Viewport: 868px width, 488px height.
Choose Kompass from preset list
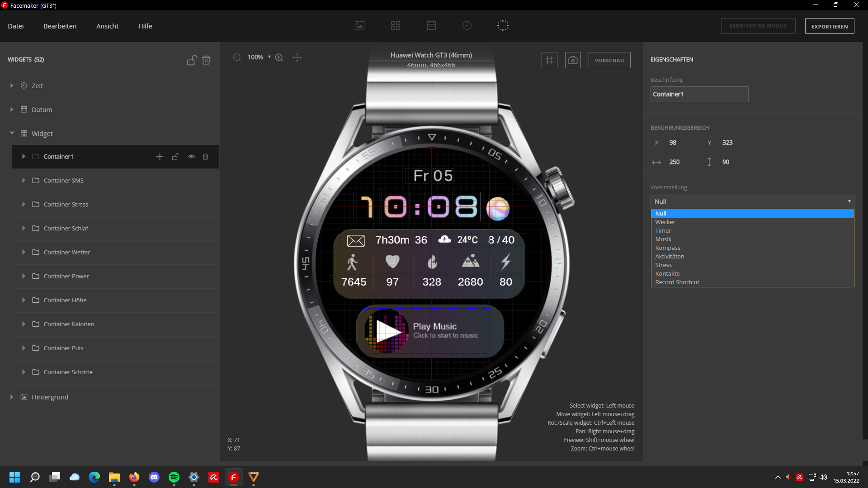pyautogui.click(x=752, y=248)
